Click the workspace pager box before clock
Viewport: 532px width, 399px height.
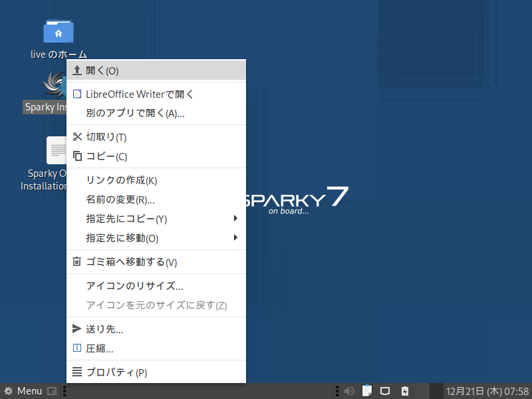(436, 391)
